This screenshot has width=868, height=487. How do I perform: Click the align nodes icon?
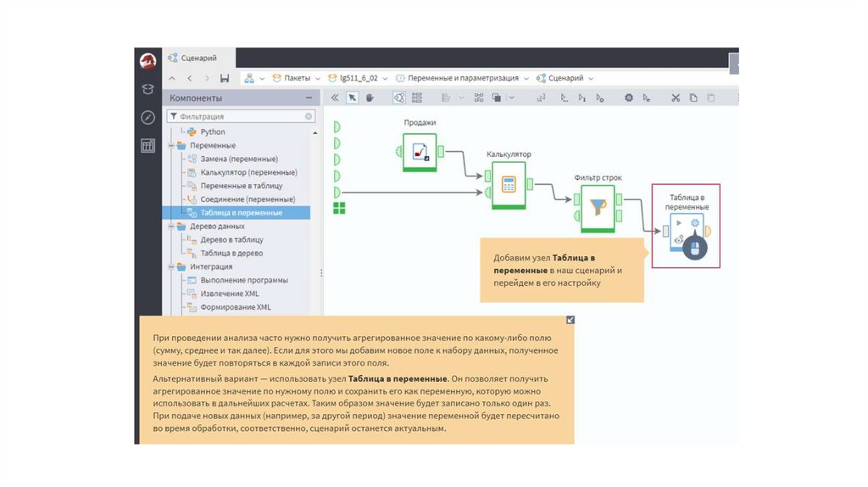(x=446, y=98)
